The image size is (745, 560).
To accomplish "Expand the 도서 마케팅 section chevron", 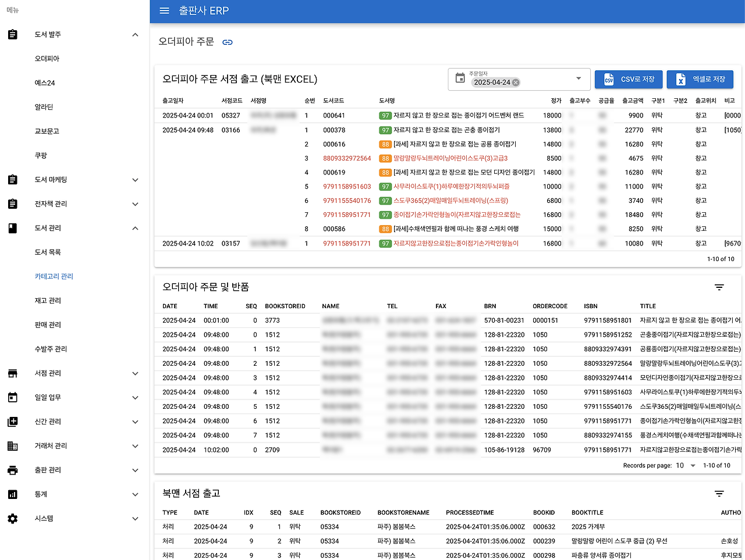I will point(135,179).
